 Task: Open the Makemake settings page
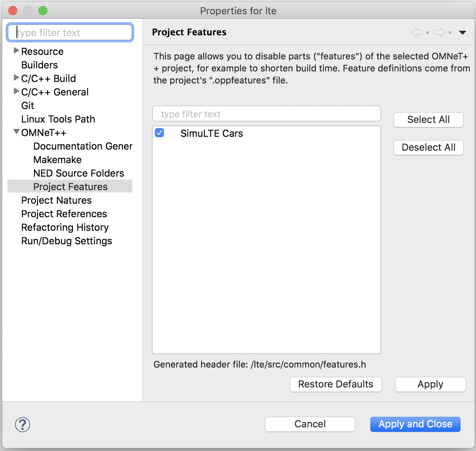(58, 160)
